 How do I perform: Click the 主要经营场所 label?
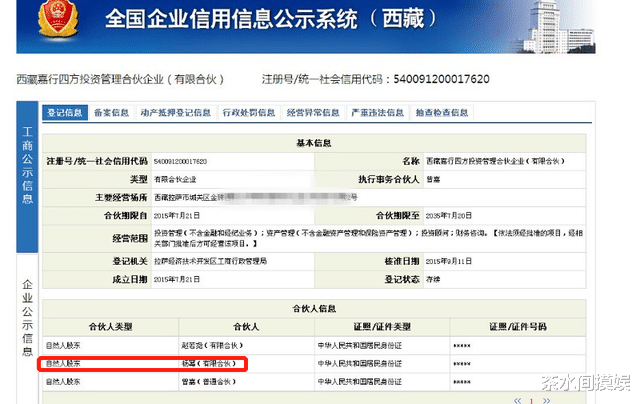click(x=121, y=198)
